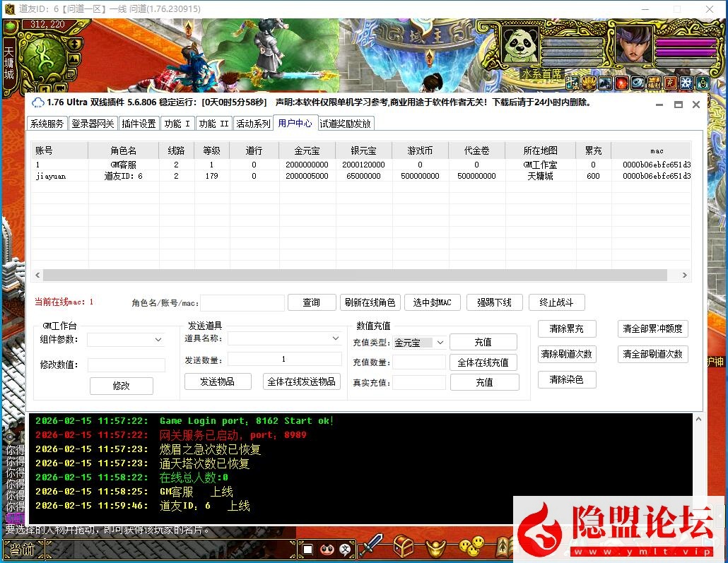This screenshot has height=563, width=728.
Task: Click the gold ingot shop icon
Action: click(x=435, y=546)
